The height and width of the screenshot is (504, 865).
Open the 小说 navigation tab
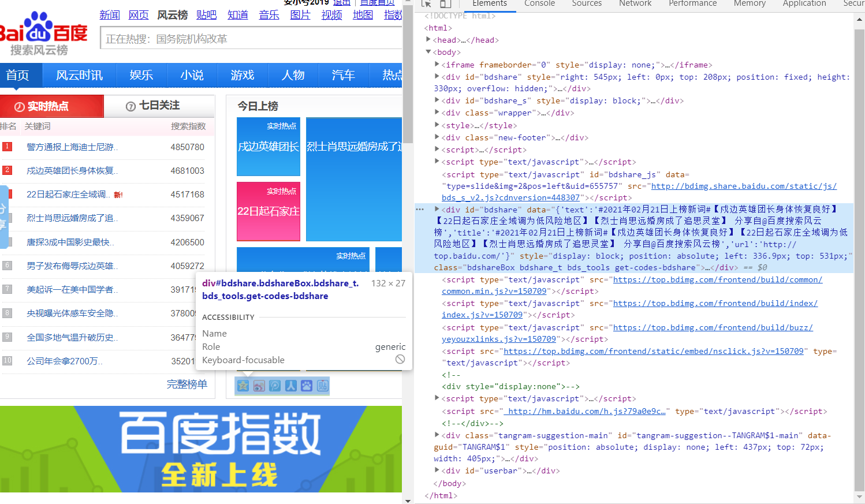click(x=192, y=75)
